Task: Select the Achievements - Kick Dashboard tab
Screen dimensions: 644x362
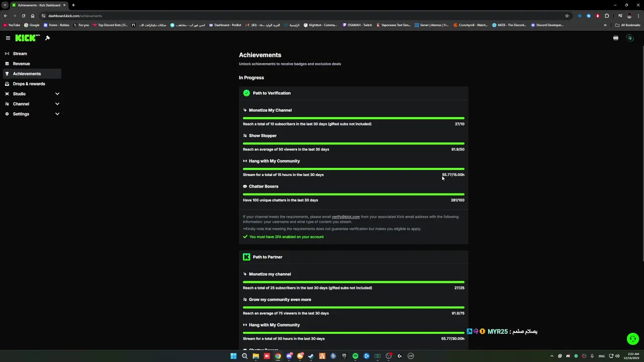Action: [x=39, y=5]
